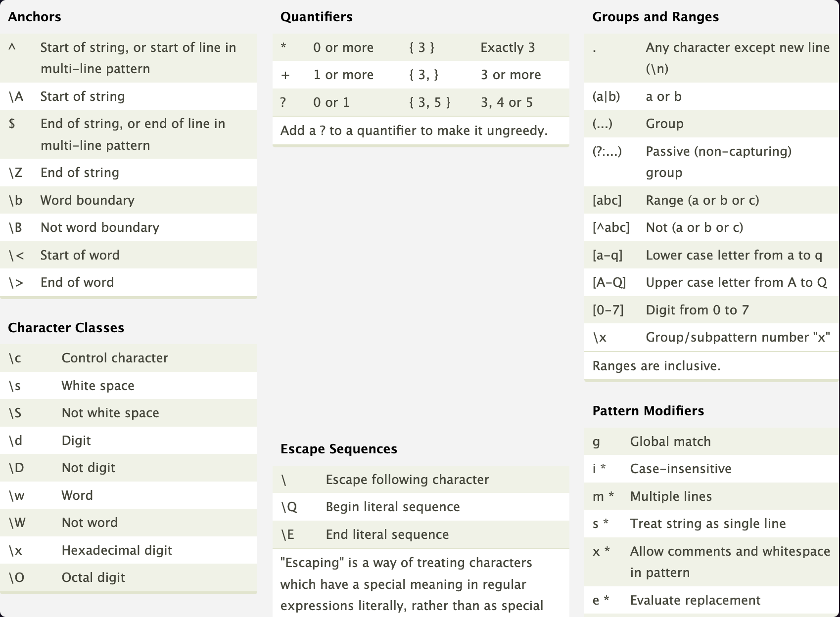Click the 3, 4 or 5 cell

click(x=507, y=102)
